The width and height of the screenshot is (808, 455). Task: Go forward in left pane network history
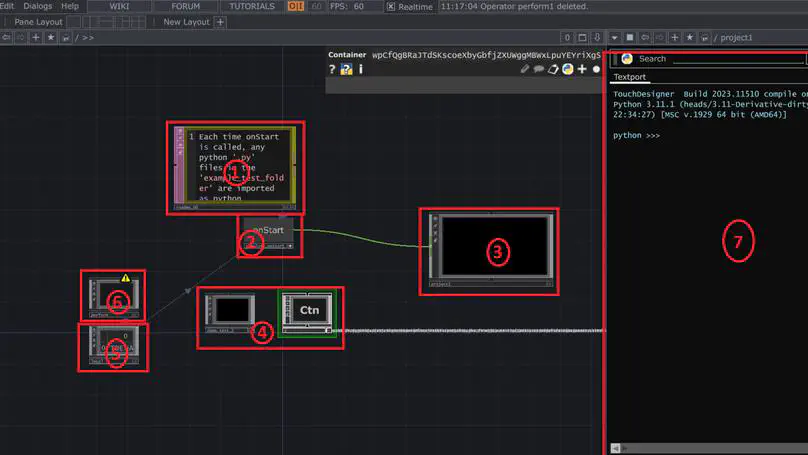coord(21,38)
